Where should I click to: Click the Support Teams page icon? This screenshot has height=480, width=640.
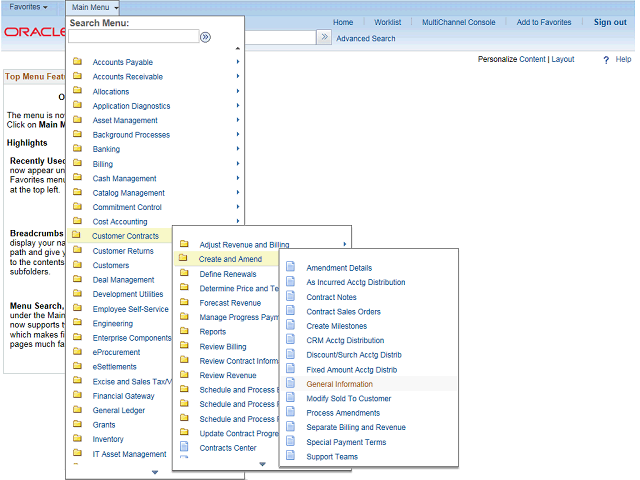(291, 457)
